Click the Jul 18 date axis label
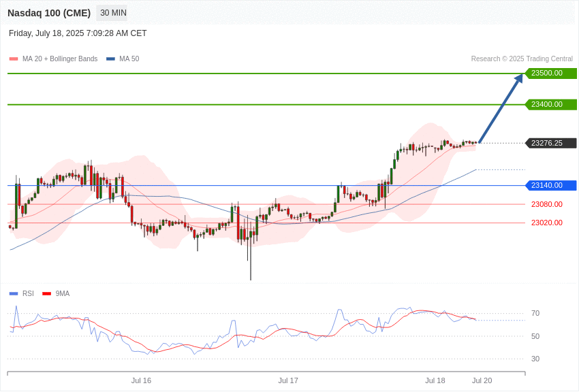Viewport: 579px width, 392px height. click(x=435, y=380)
